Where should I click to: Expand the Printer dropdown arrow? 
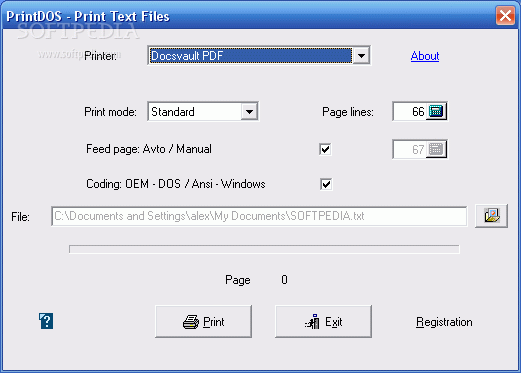point(361,56)
